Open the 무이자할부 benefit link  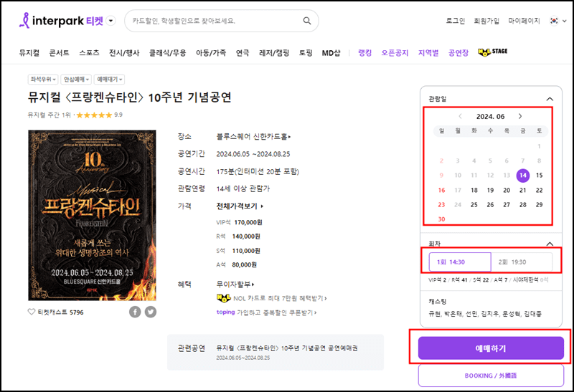click(235, 284)
